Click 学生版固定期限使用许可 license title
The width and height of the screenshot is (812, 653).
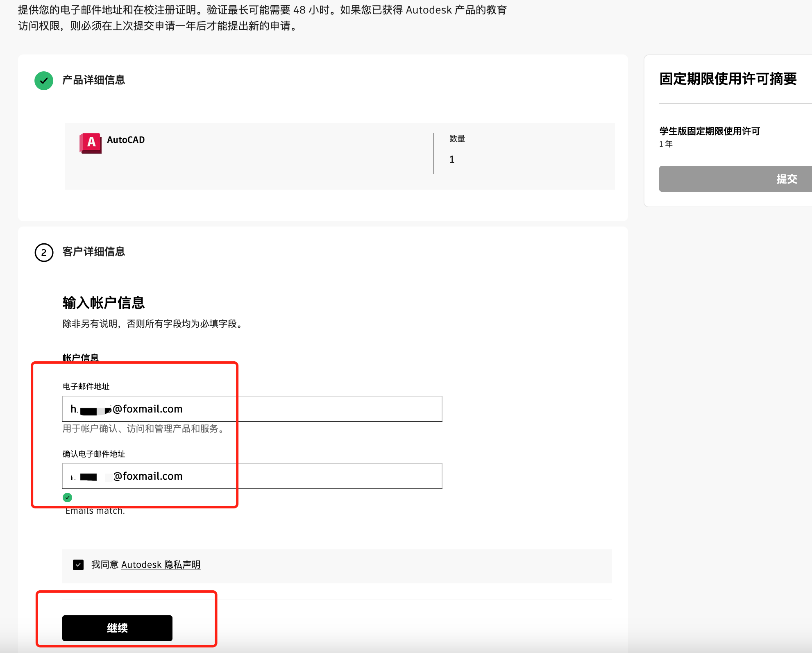(x=710, y=131)
